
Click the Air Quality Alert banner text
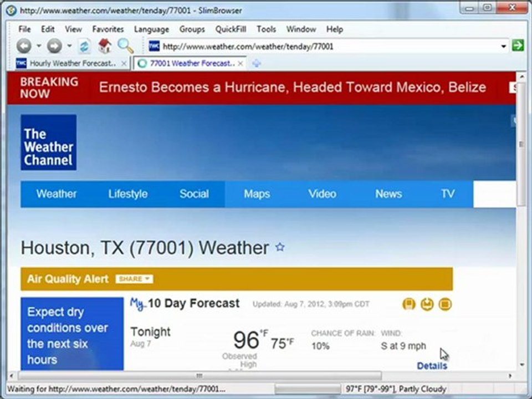(x=68, y=279)
